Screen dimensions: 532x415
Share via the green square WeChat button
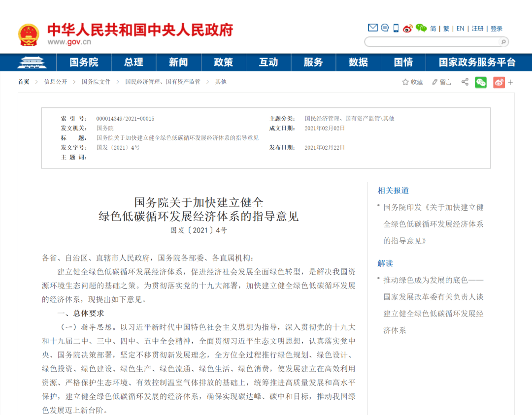pos(480,82)
